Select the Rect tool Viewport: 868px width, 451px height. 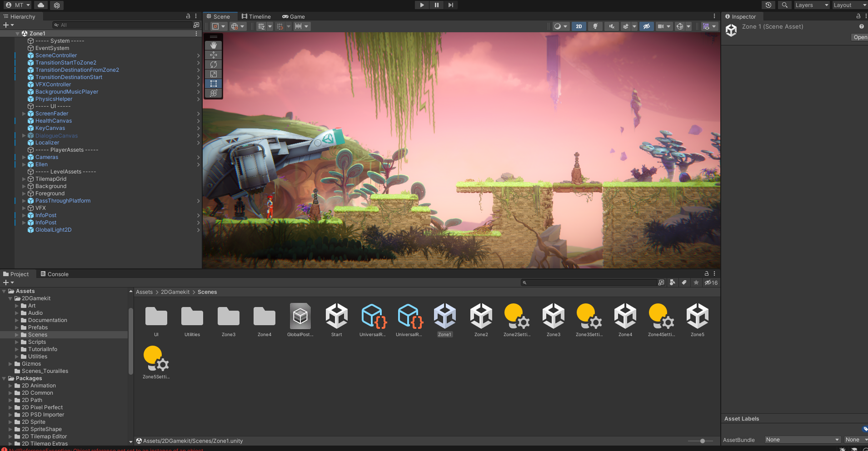[214, 84]
